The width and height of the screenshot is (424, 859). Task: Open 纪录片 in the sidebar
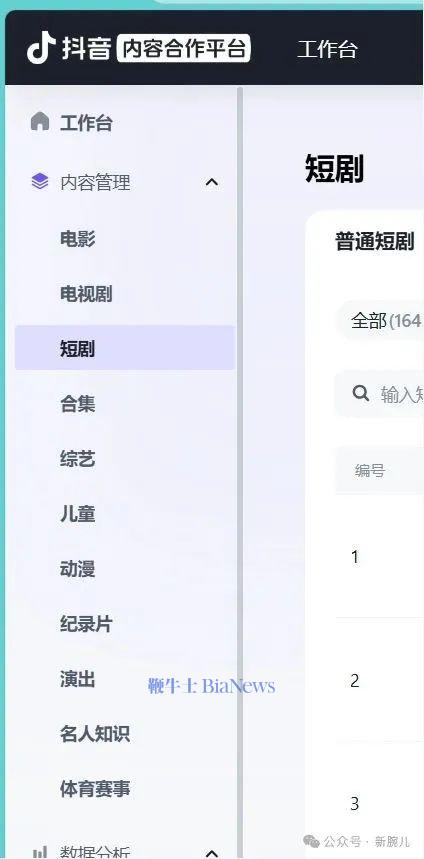tap(86, 624)
